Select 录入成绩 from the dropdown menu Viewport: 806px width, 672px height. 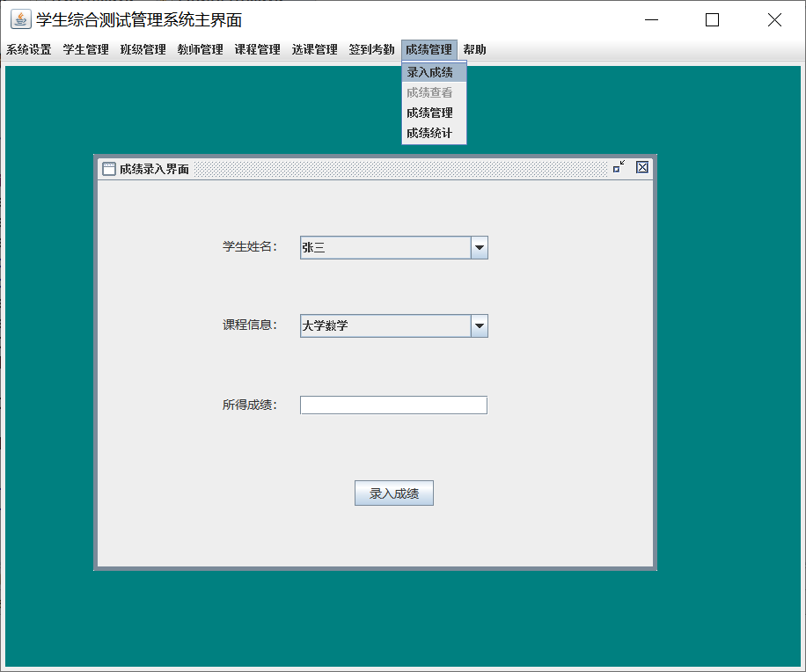434,72
